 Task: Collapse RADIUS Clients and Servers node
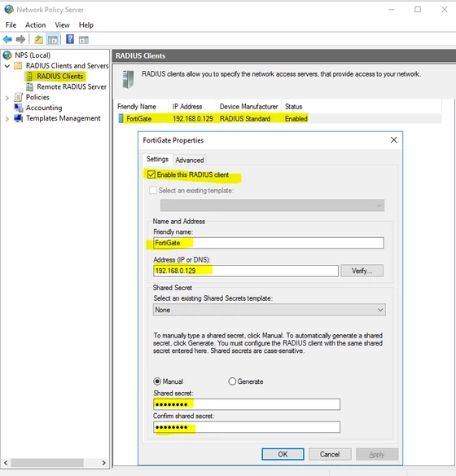click(x=7, y=66)
